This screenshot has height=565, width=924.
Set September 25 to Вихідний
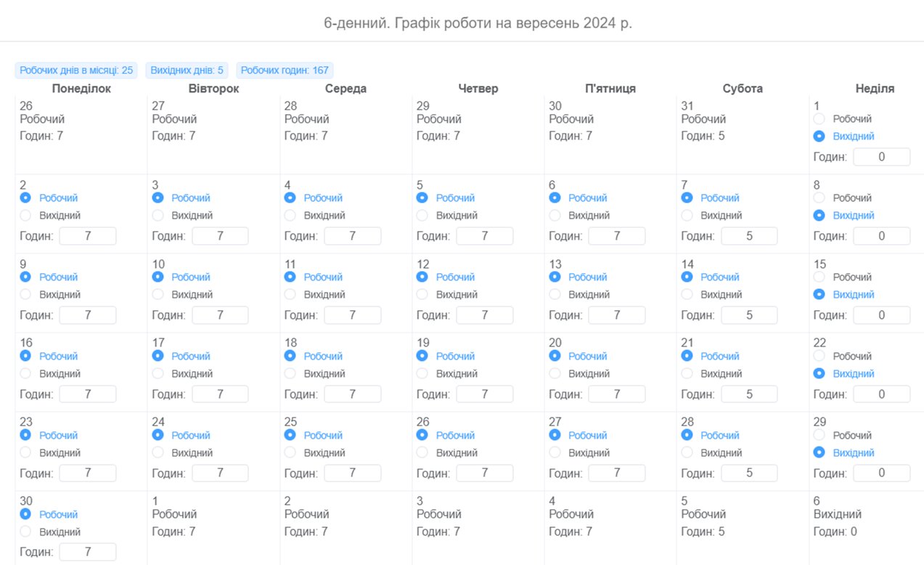pyautogui.click(x=290, y=452)
